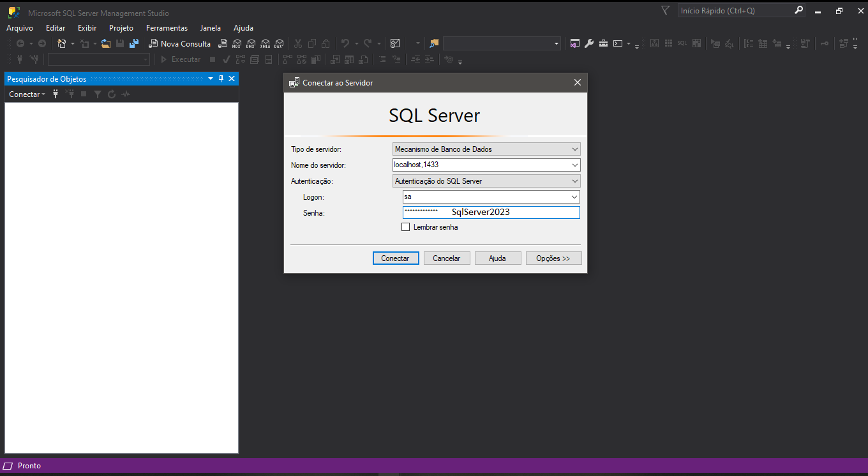Screen dimensions: 868x476
Task: Click the Save All icon
Action: click(134, 44)
